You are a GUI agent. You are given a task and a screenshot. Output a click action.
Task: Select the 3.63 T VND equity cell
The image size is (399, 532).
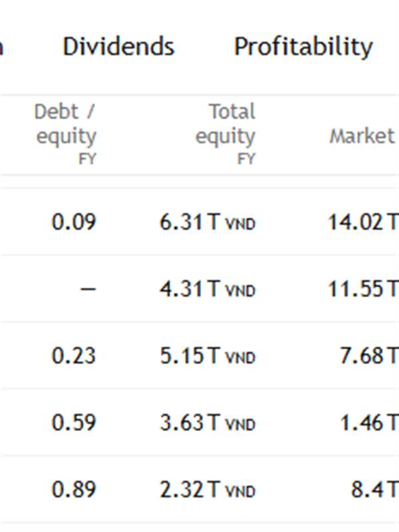click(207, 423)
